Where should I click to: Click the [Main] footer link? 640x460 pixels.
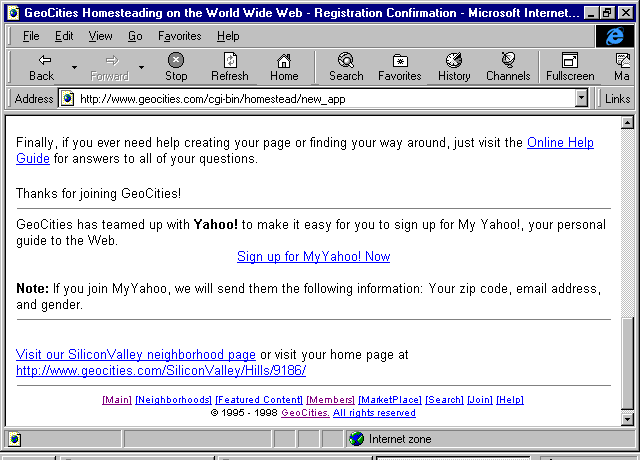point(117,400)
